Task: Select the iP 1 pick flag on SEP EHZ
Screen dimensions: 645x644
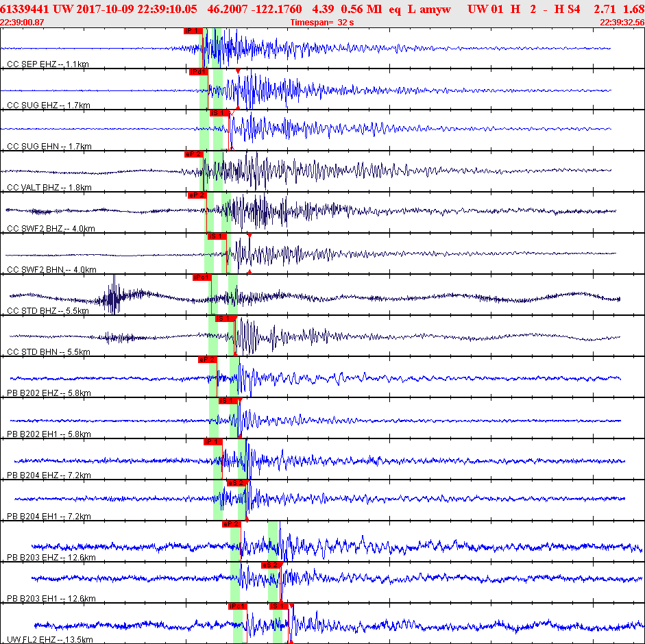Action: point(193,31)
